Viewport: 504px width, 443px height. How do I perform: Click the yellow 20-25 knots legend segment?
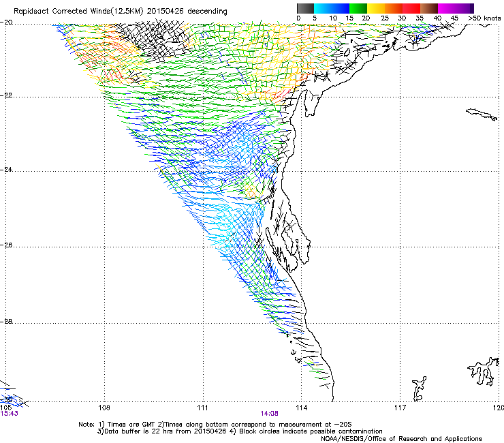click(376, 8)
